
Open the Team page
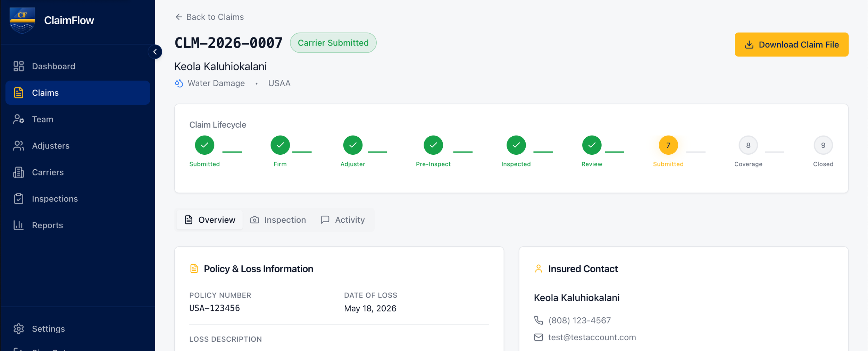coord(78,119)
